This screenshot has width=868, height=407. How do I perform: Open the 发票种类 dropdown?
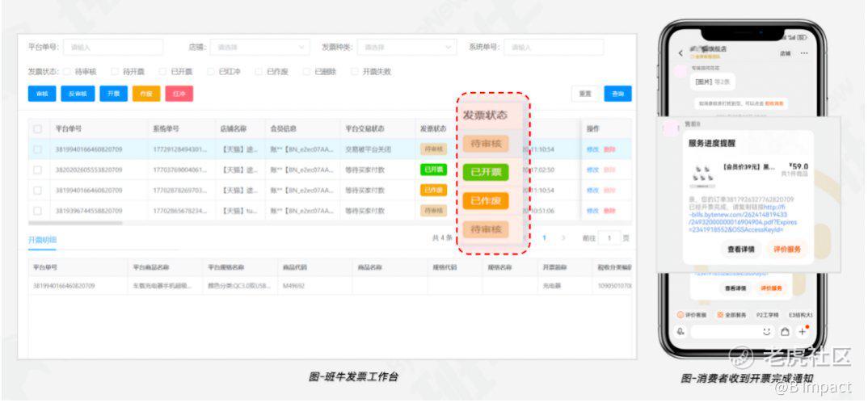[x=407, y=47]
